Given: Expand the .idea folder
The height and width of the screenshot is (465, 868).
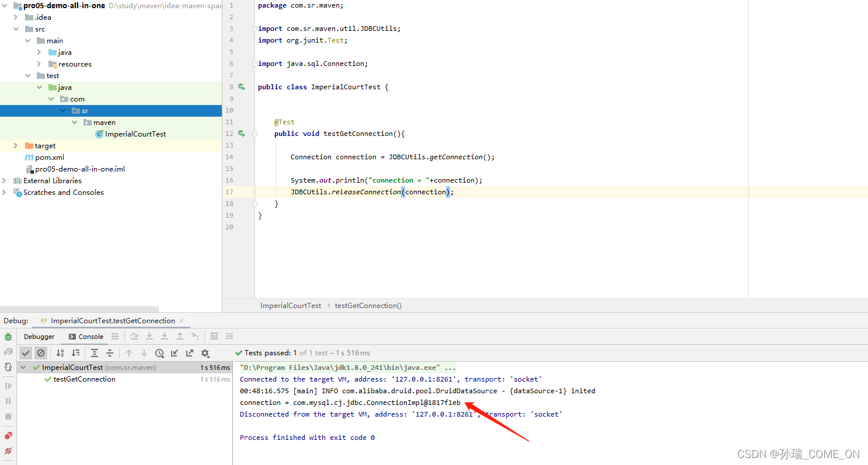Looking at the screenshot, I should pyautogui.click(x=16, y=17).
